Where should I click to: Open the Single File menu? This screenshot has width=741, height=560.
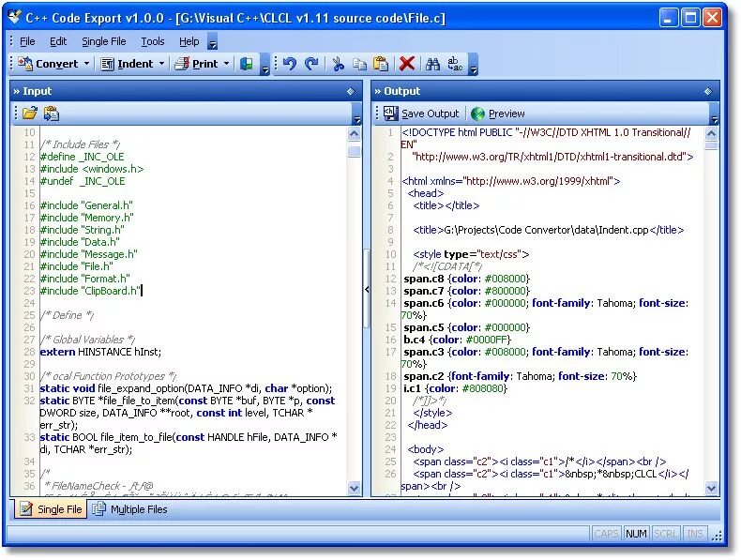pyautogui.click(x=104, y=41)
